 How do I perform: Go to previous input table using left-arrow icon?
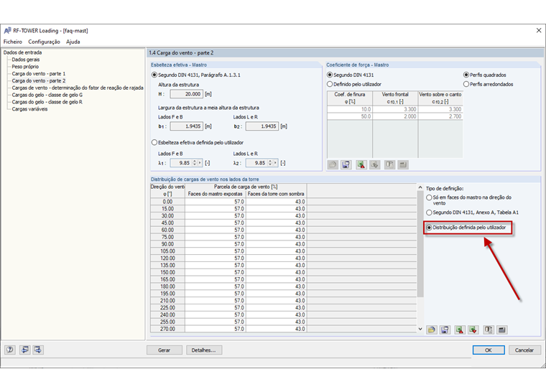coord(24,350)
